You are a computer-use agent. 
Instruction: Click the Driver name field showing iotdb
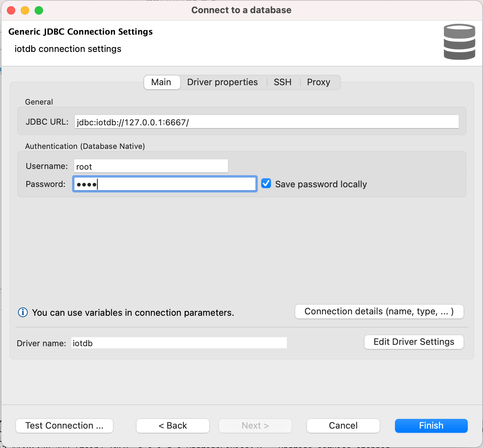point(179,343)
